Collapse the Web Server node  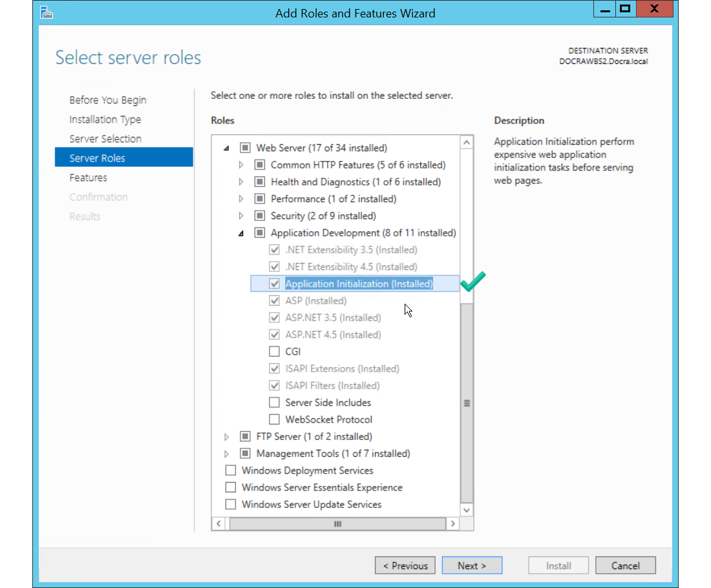pyautogui.click(x=226, y=148)
